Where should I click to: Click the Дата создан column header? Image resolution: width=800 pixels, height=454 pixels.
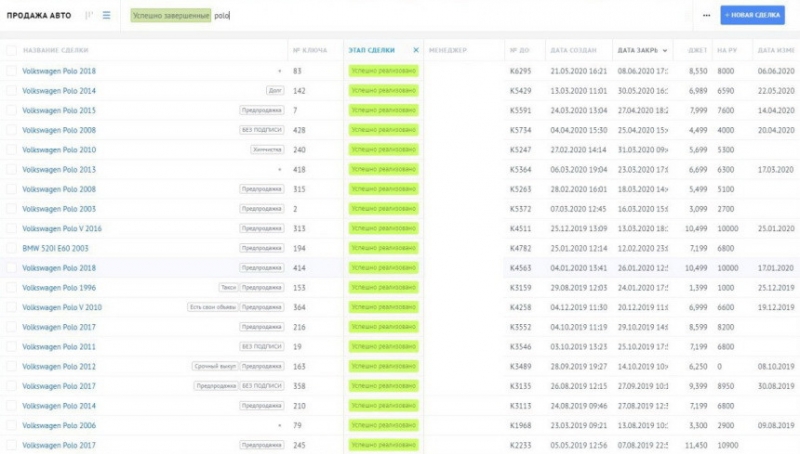573,50
